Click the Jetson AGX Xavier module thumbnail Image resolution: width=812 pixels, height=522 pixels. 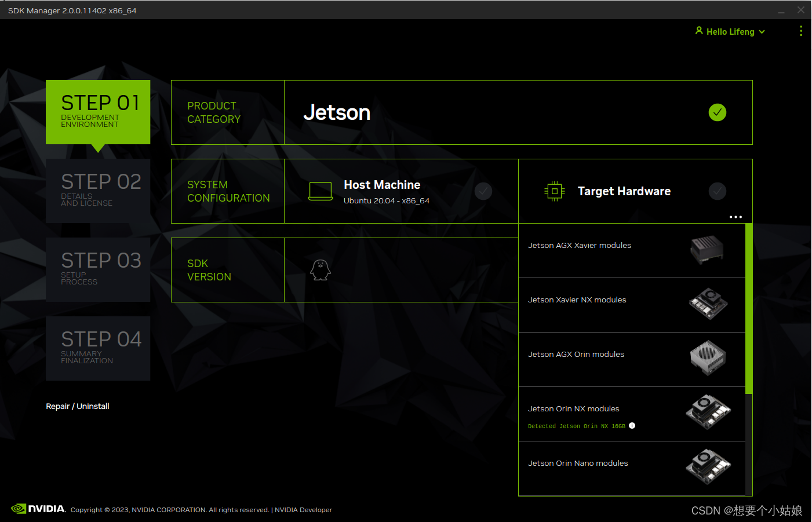707,250
